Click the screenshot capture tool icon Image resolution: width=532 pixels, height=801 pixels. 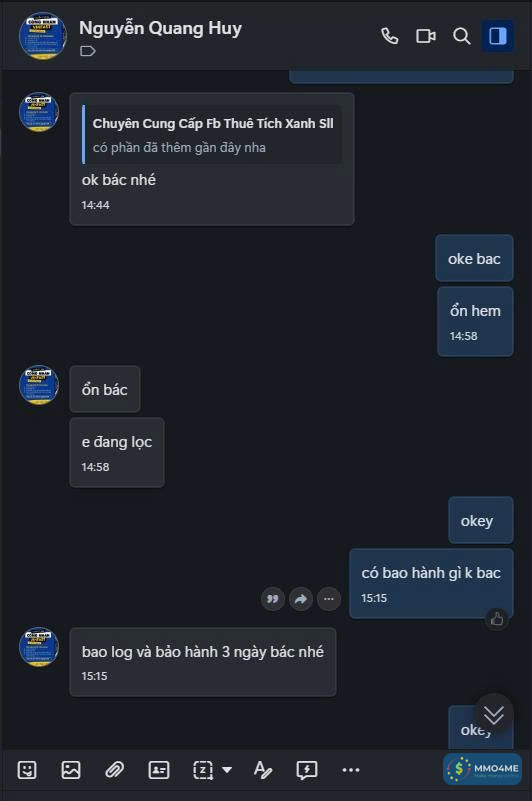click(x=203, y=770)
